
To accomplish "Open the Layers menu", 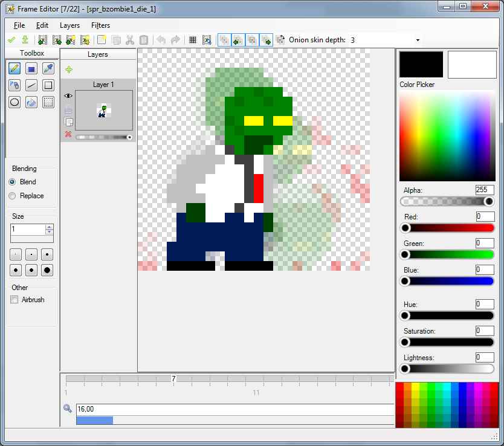I will click(x=69, y=25).
